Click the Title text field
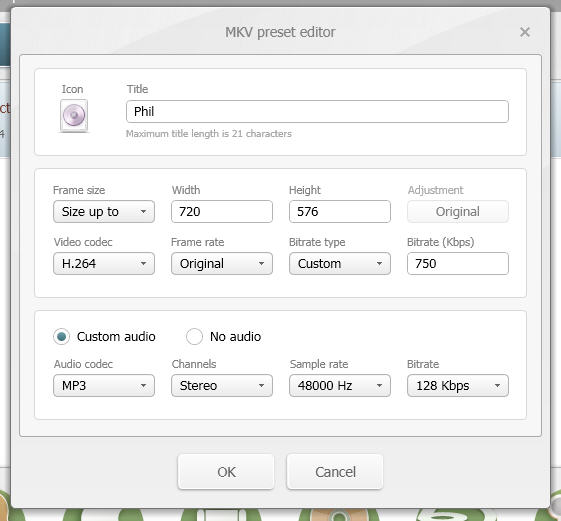This screenshot has height=521, width=561. click(x=317, y=112)
